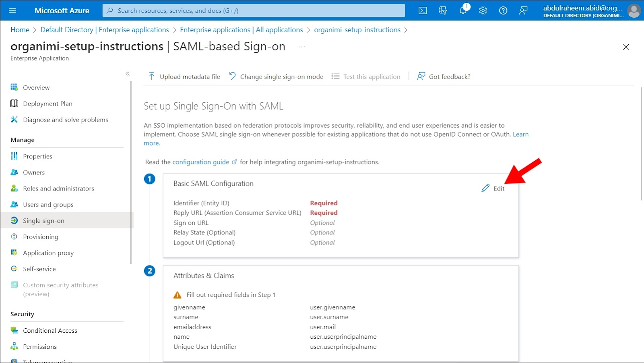Image resolution: width=644 pixels, height=363 pixels.
Task: Click the Permissions icon
Action: [x=14, y=346]
